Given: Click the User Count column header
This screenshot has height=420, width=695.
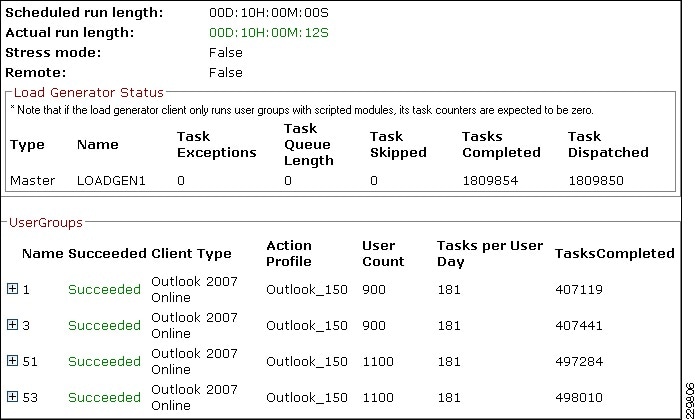Looking at the screenshot, I should coord(383,253).
